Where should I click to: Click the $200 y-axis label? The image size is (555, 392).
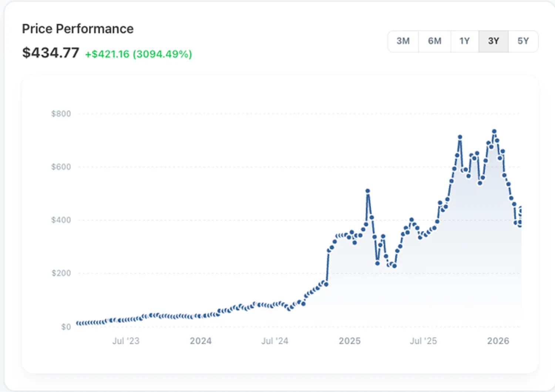(61, 273)
